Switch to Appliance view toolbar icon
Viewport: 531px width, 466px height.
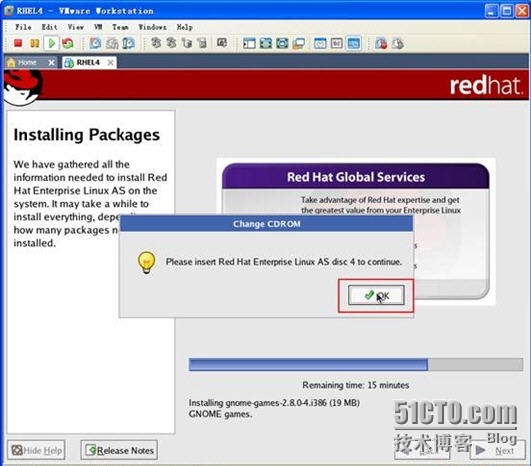(x=337, y=43)
